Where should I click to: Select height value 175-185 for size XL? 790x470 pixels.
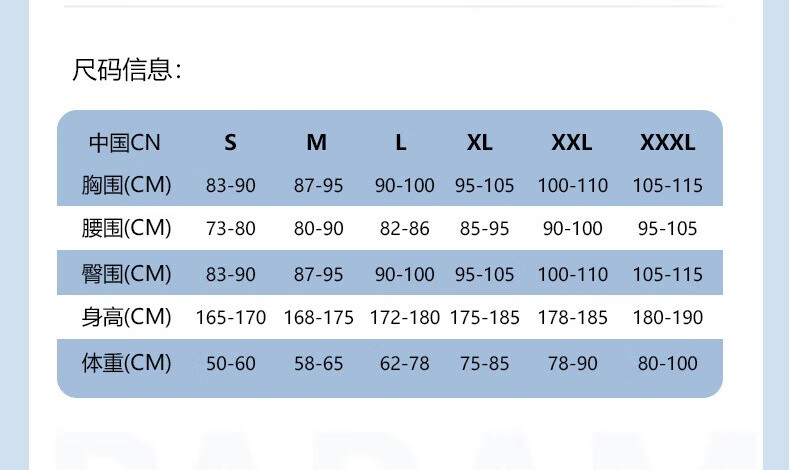pyautogui.click(x=485, y=319)
